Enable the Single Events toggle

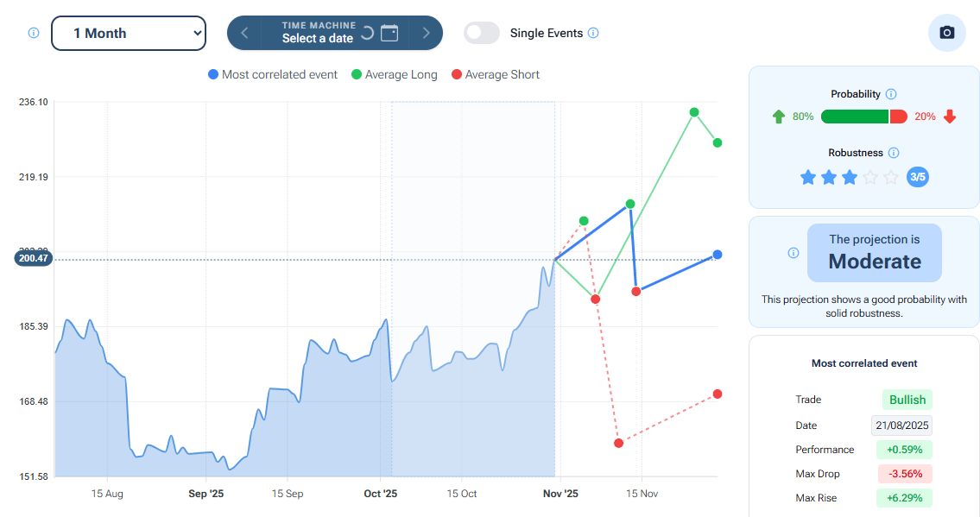(482, 33)
